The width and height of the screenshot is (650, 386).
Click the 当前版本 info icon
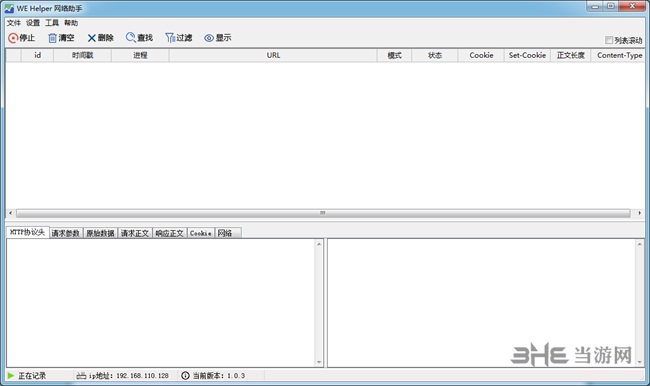click(x=185, y=376)
